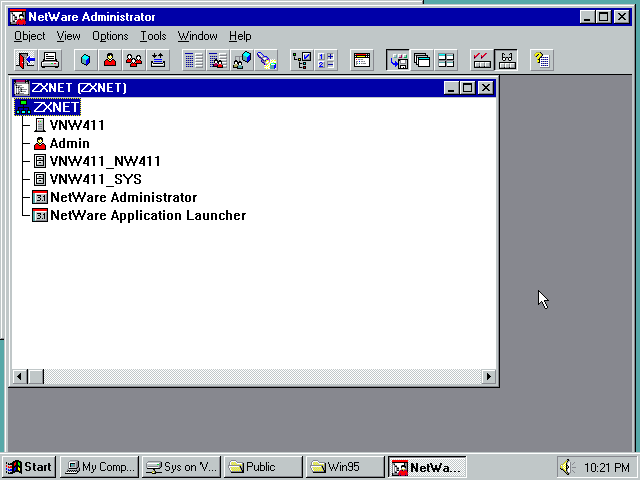Click the VNW411 server tower icon
Viewport: 640px width, 480px height.
click(40, 125)
